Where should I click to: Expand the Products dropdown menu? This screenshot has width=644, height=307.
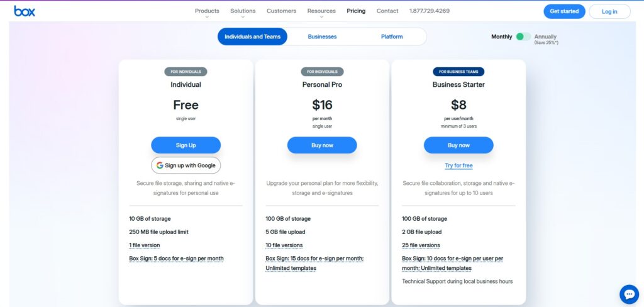point(207,11)
